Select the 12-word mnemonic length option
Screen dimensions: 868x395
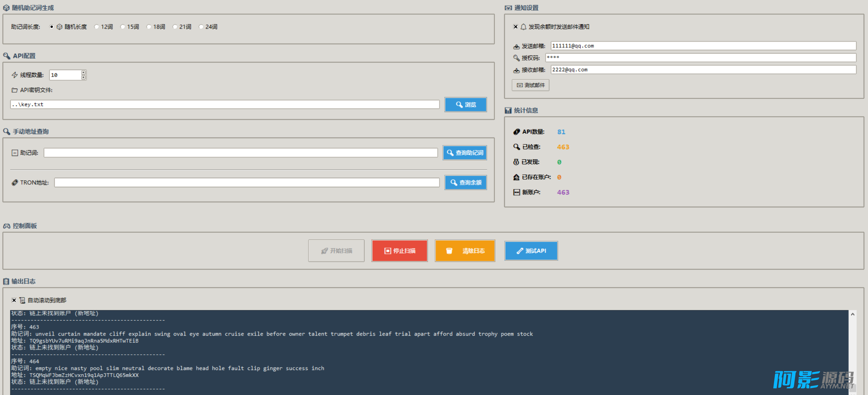coord(97,27)
